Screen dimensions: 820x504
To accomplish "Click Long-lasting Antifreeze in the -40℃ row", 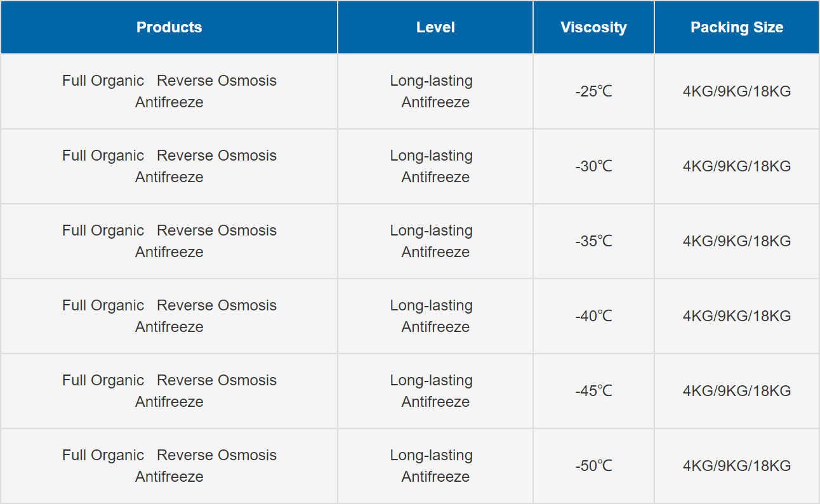I will (x=432, y=316).
